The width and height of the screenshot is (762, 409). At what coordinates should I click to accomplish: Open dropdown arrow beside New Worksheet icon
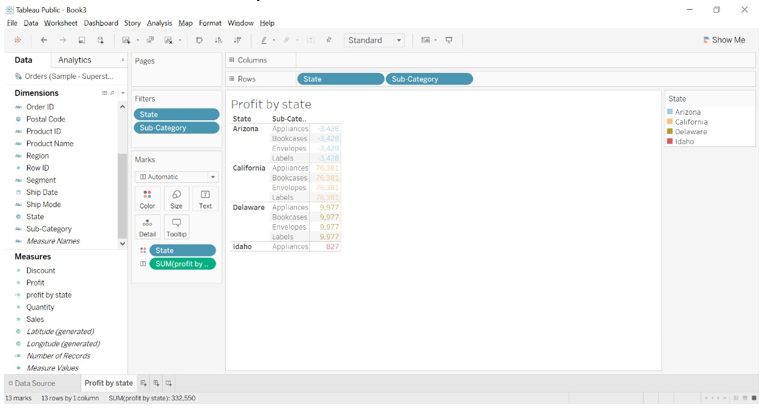click(138, 40)
